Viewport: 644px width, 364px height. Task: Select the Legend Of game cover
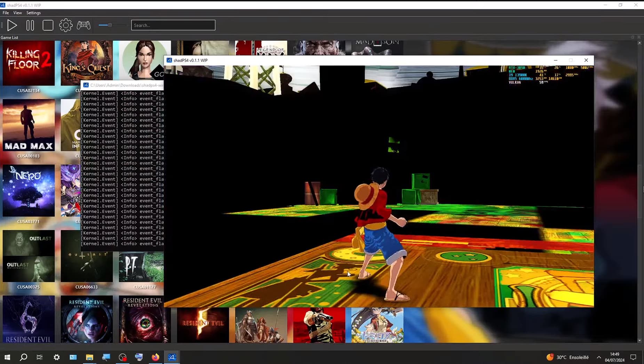[x=261, y=48]
